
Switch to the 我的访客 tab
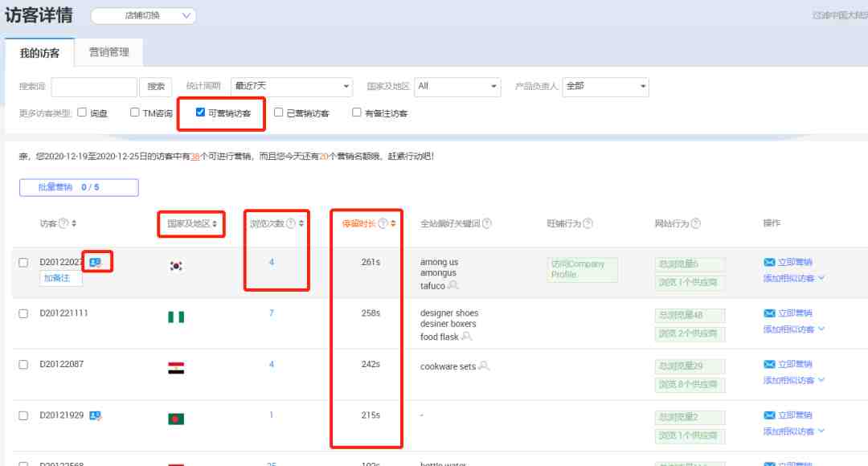[x=39, y=53]
